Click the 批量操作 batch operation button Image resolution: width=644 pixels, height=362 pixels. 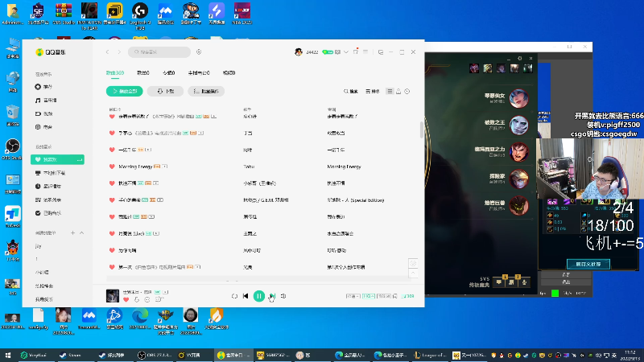pyautogui.click(x=206, y=91)
